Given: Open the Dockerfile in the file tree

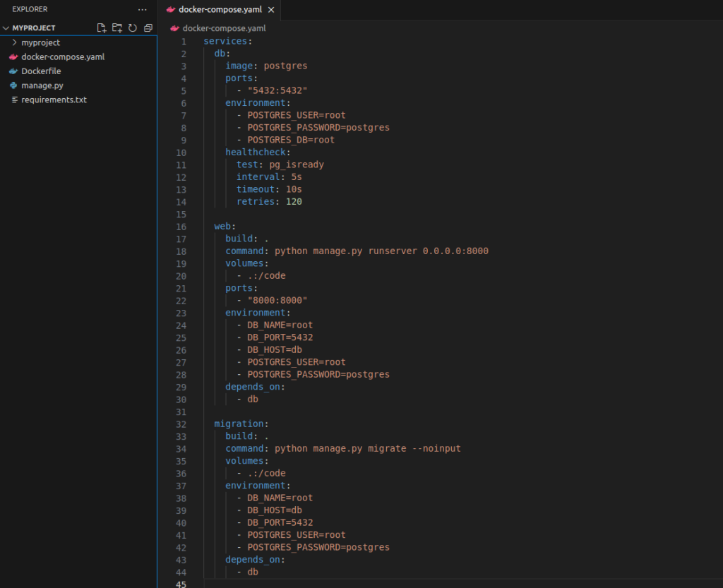Looking at the screenshot, I should pos(41,71).
